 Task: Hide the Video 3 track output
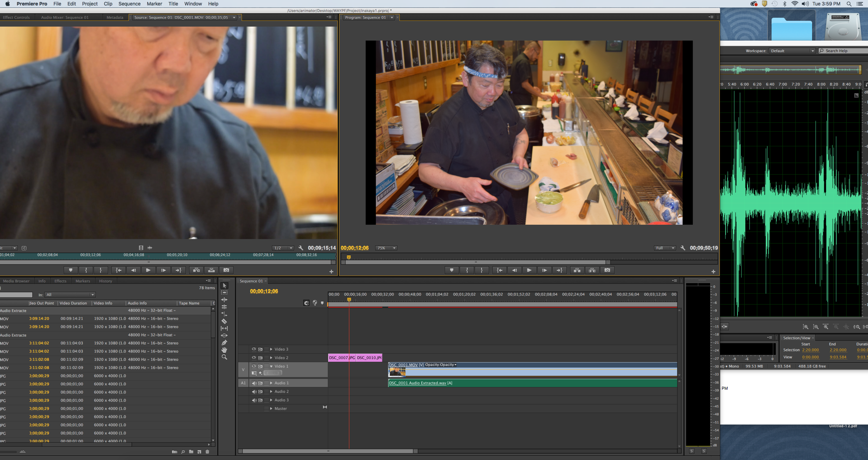(x=254, y=349)
